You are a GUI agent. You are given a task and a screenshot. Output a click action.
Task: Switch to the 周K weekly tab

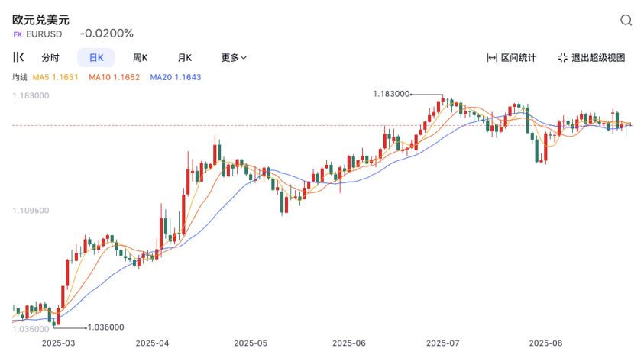point(141,58)
